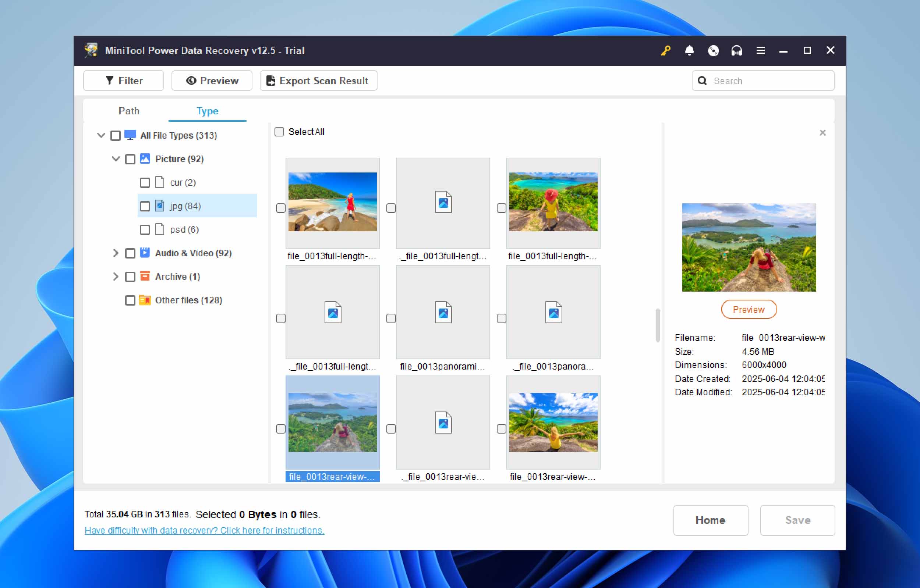Click the orange Preview button under image
The image size is (920, 588).
coord(749,309)
